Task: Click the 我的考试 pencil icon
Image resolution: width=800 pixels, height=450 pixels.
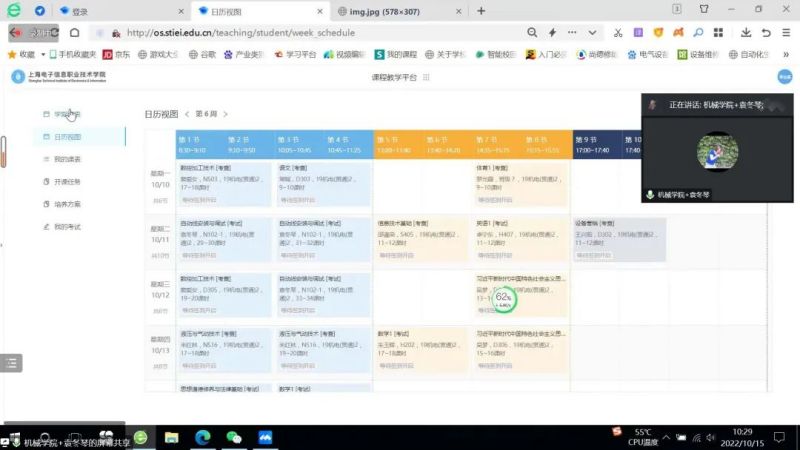Action: (x=45, y=227)
